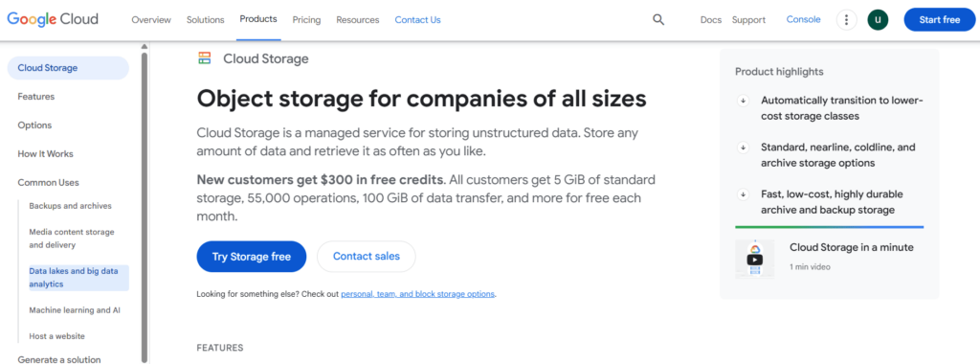Follow 'personal, team, and block storage options' link
Screen dimensions: 980x364
coord(417,294)
